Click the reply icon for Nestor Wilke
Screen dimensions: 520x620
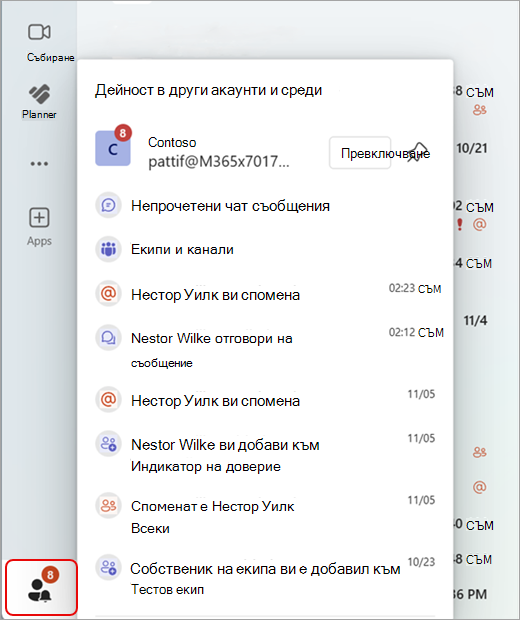point(108,338)
